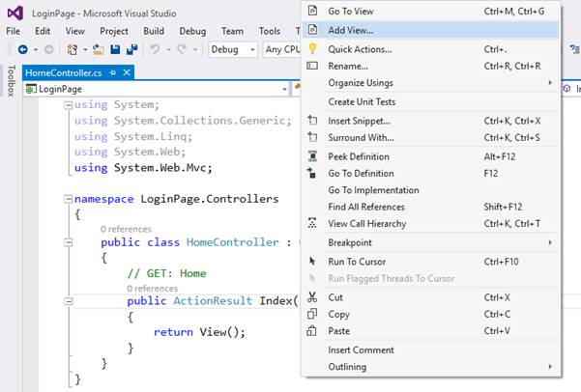Viewport: 581px width, 392px height.
Task: Click the Rename icon in context menu
Action: 312,66
